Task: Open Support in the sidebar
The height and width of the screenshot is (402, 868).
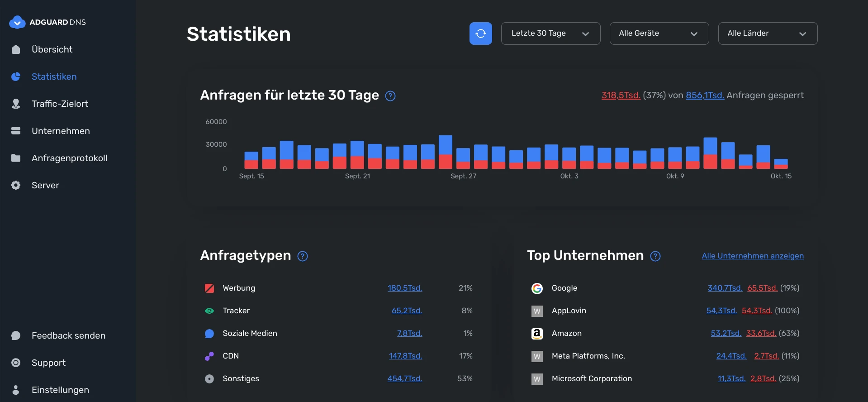Action: pyautogui.click(x=48, y=363)
